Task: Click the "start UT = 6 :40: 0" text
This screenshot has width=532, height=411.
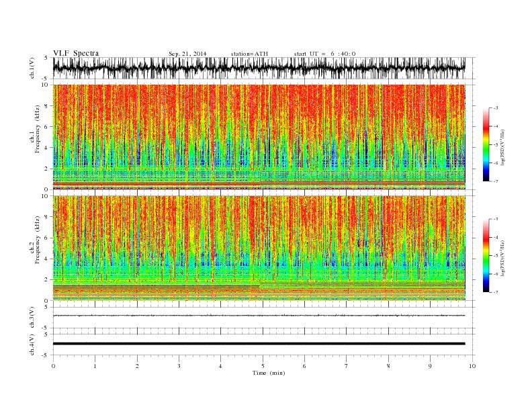Action: [x=324, y=54]
